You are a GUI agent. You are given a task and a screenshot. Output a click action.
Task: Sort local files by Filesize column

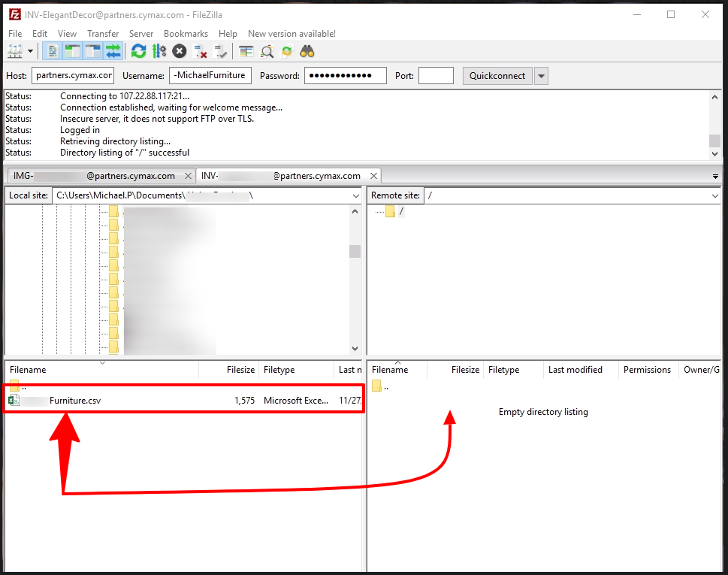(228, 370)
